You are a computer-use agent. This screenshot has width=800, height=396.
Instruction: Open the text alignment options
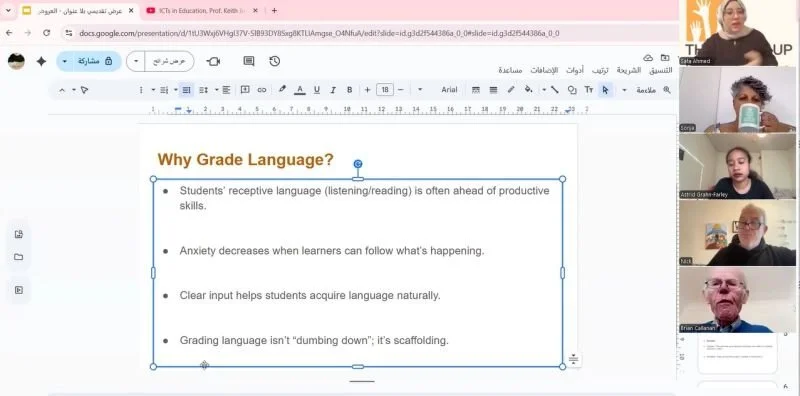pos(227,90)
